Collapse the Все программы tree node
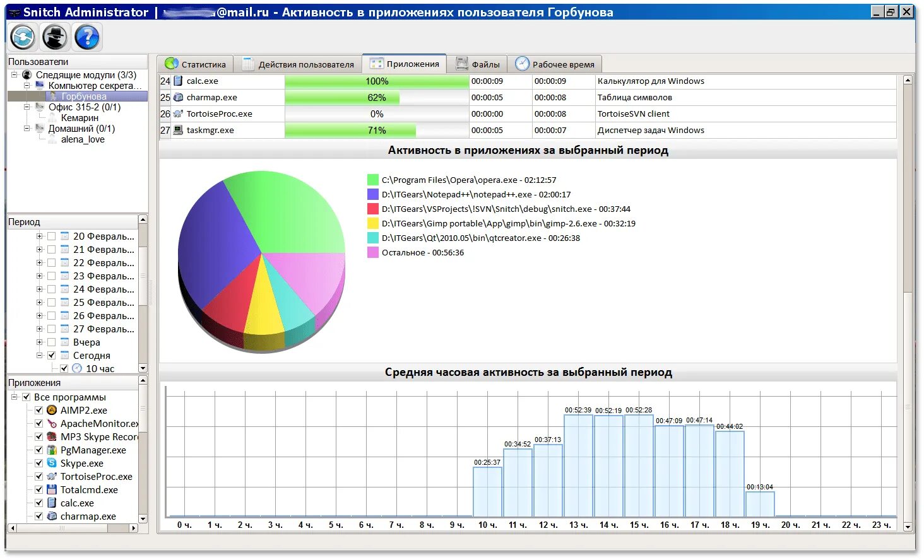Screen dimensions: 924x560 click(x=14, y=397)
